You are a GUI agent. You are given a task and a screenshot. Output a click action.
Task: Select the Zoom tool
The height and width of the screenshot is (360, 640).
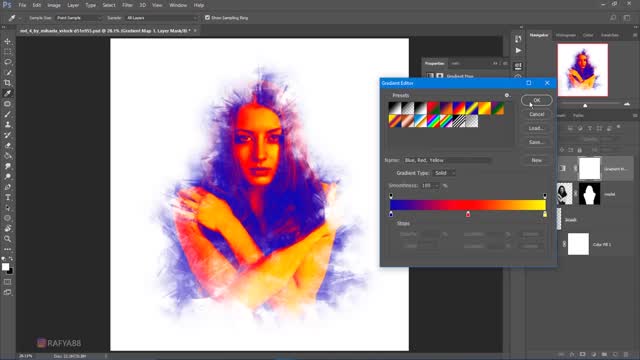coord(7,239)
